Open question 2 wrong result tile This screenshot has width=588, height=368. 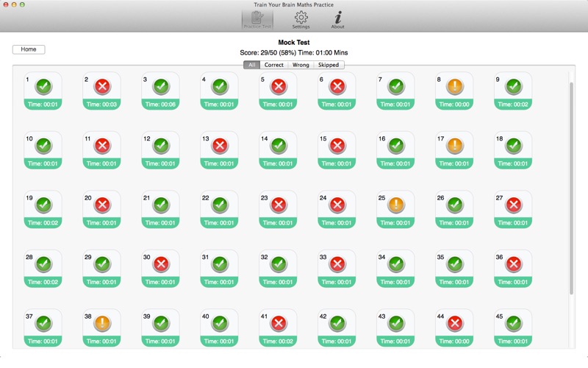click(101, 91)
